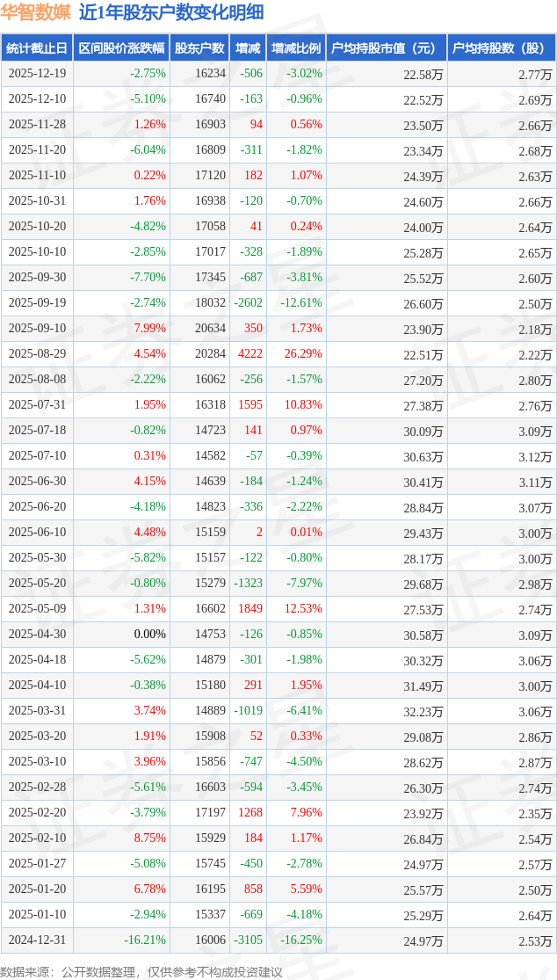Click the 股东户数 column header
The height and width of the screenshot is (980, 557).
point(199,48)
